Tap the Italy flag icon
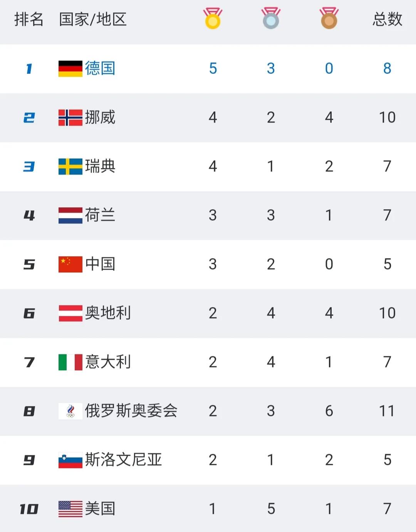Image resolution: width=416 pixels, height=532 pixels. click(x=70, y=362)
